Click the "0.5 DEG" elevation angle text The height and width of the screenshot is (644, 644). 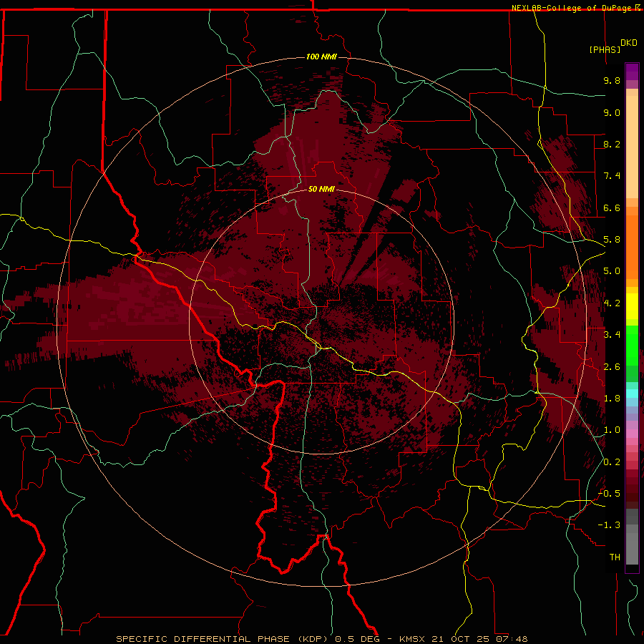[x=357, y=639]
